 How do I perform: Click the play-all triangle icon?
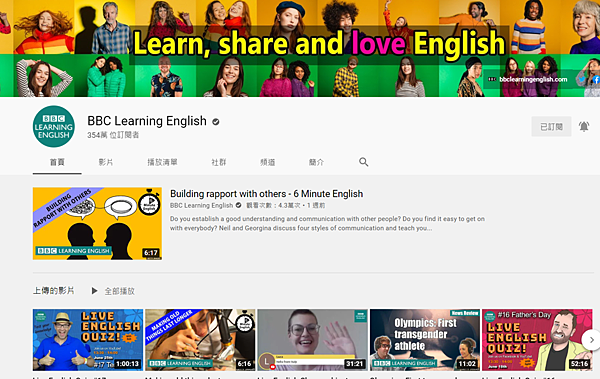tap(94, 291)
